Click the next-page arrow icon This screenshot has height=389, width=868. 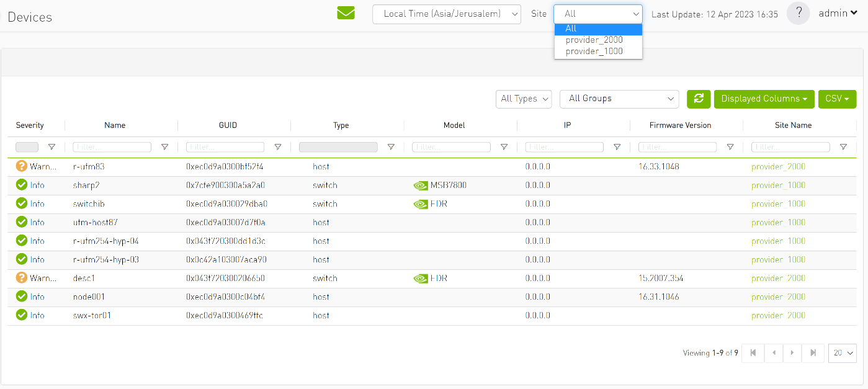click(792, 352)
